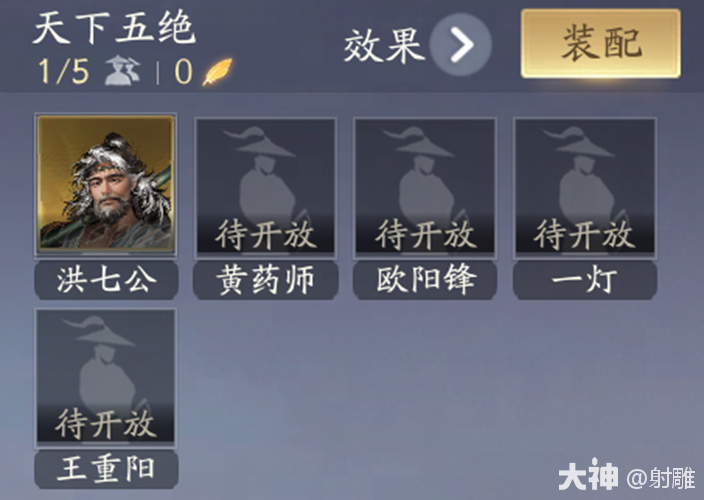Image resolution: width=704 pixels, height=500 pixels.
Task: Click the 1/5 collection progress counter
Action: point(64,71)
